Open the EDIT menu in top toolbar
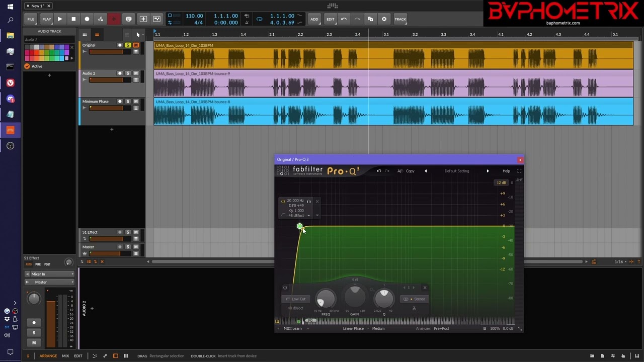 (x=330, y=19)
